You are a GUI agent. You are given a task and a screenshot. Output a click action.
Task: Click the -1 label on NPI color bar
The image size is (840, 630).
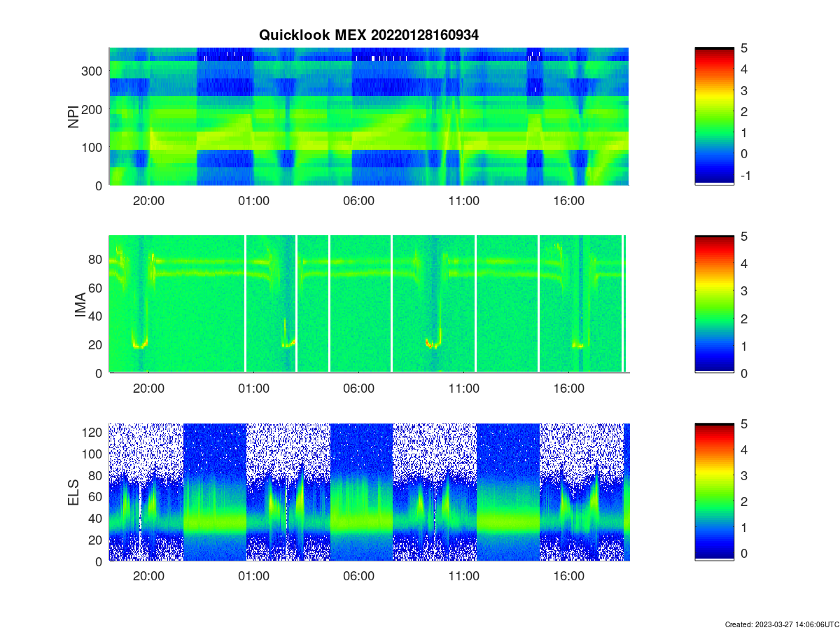click(745, 175)
